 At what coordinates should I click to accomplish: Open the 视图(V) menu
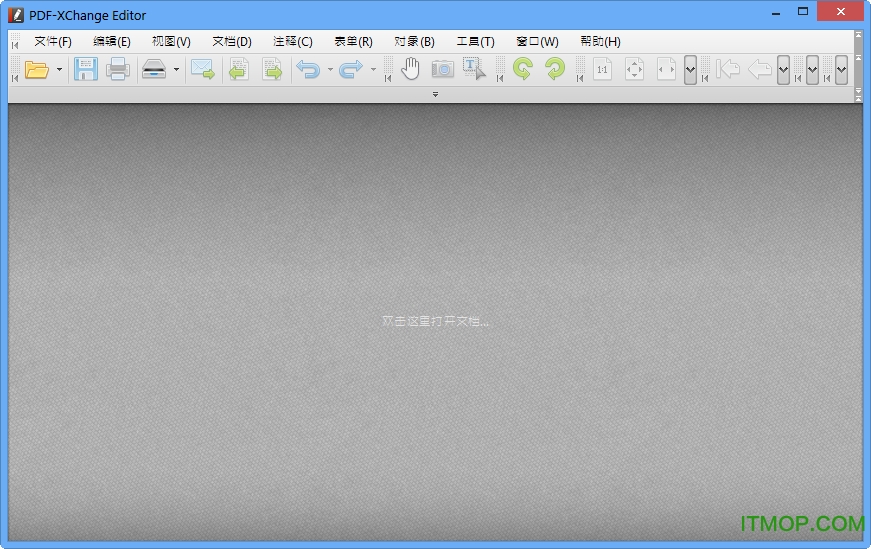click(x=171, y=42)
